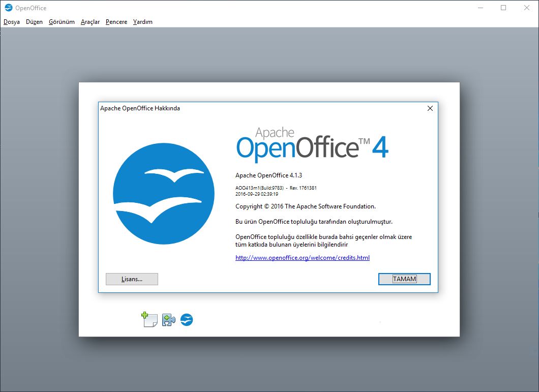Open the Pencere menu

(116, 22)
